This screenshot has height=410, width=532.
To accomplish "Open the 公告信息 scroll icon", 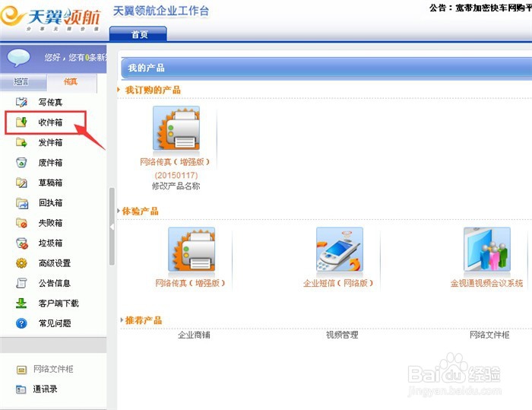I will pos(21,283).
